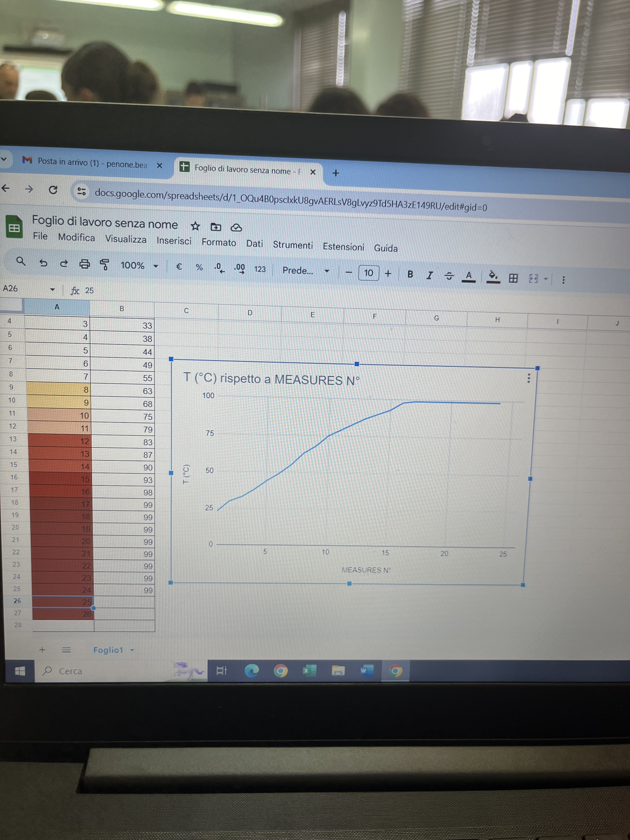Open the Estensioni menu
Screen dimensions: 630x840
343,247
